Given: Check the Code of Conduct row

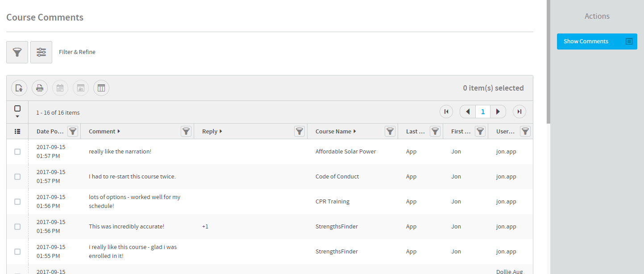Looking at the screenshot, I should (x=17, y=177).
